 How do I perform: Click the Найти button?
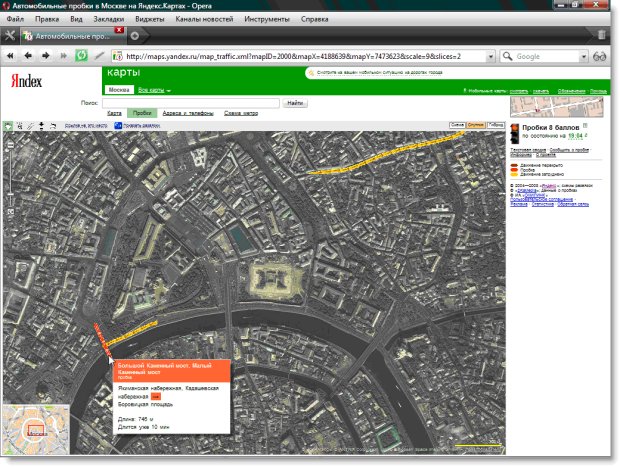(x=295, y=103)
